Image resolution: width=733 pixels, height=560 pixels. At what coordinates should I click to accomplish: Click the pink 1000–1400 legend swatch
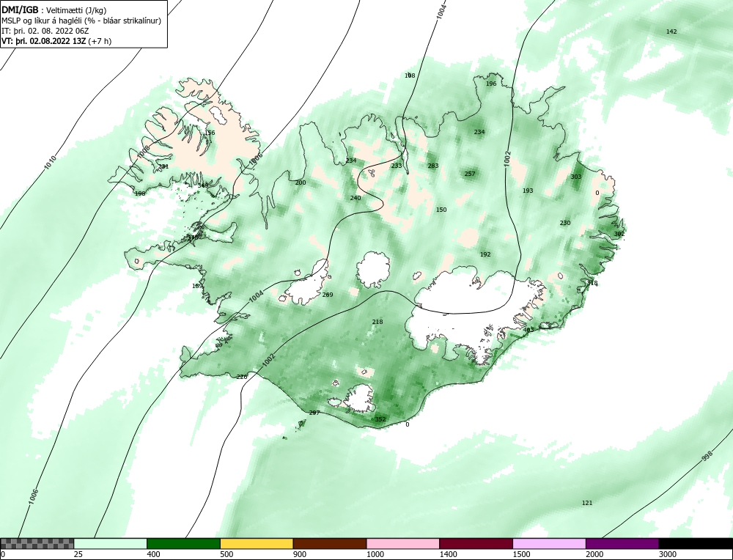click(x=403, y=544)
